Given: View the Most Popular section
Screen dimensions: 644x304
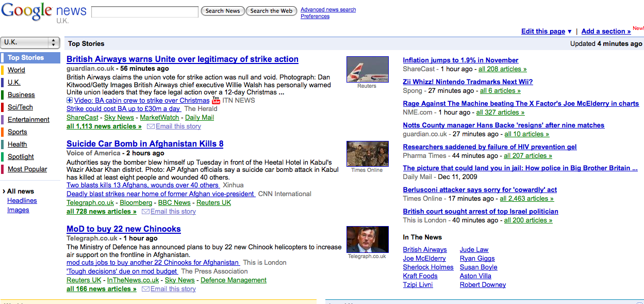Looking at the screenshot, I should pyautogui.click(x=27, y=169).
